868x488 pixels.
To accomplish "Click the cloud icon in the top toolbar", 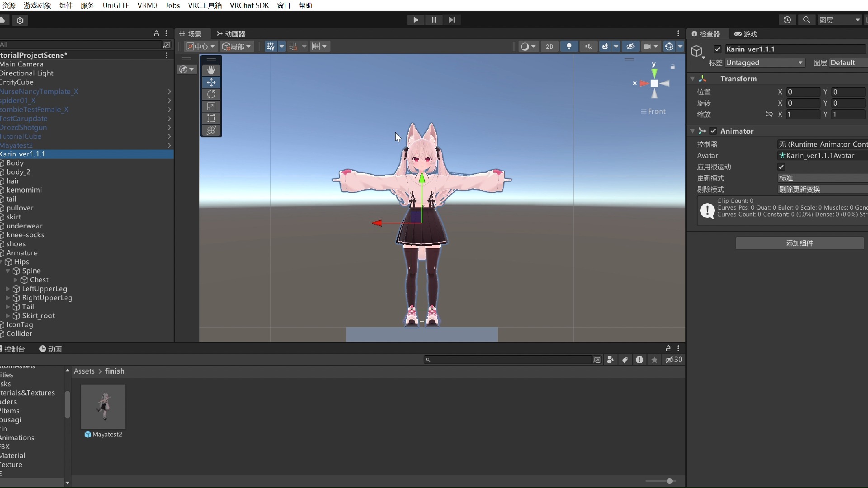I will pos(3,20).
